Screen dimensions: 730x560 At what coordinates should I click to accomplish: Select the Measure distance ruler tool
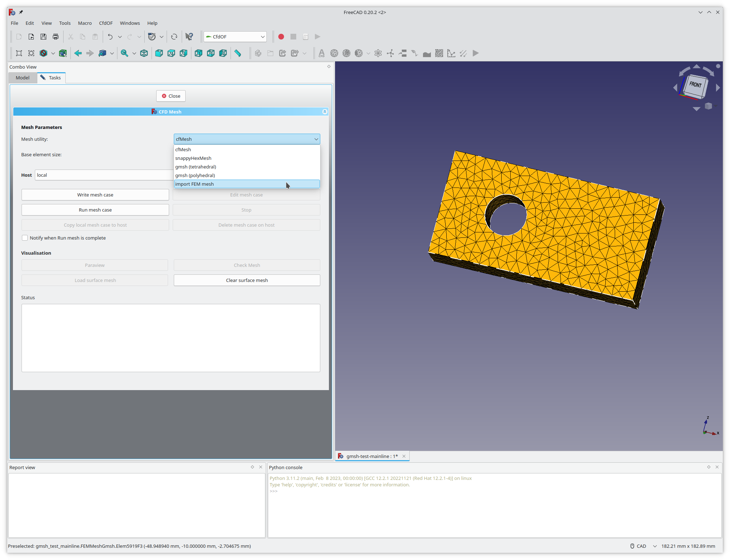(238, 53)
